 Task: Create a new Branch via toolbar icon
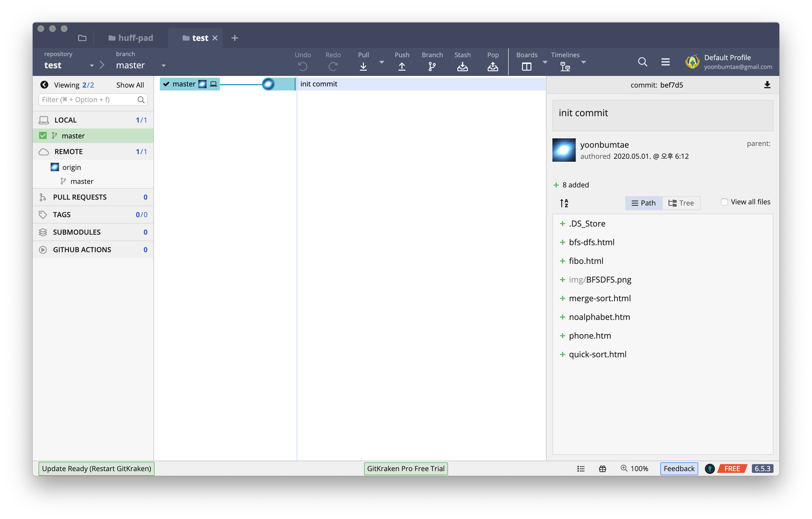click(432, 66)
